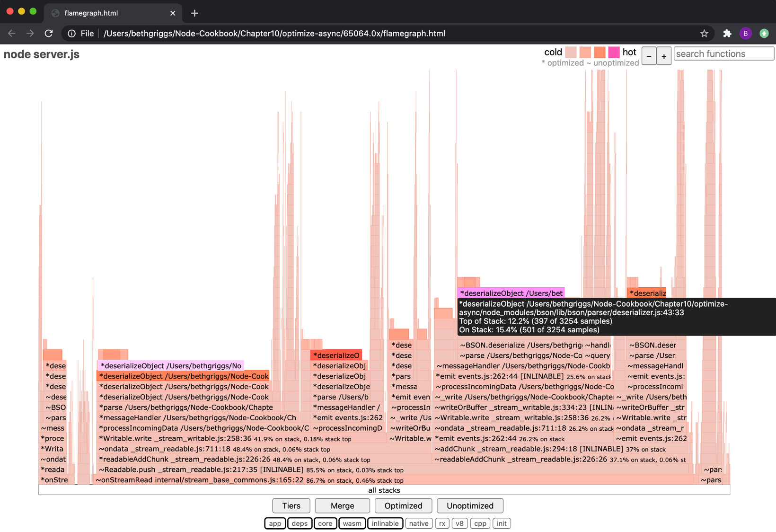
Task: Click the Merge button
Action: pos(342,505)
